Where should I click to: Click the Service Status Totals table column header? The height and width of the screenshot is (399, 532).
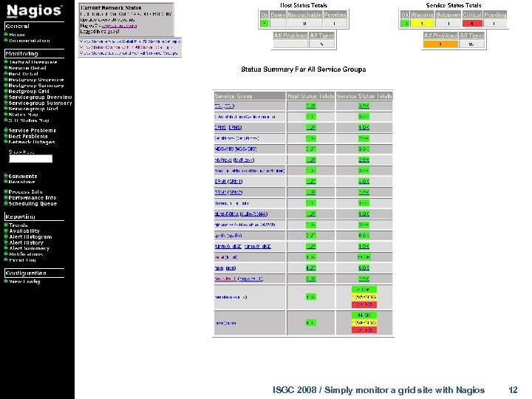tap(364, 96)
